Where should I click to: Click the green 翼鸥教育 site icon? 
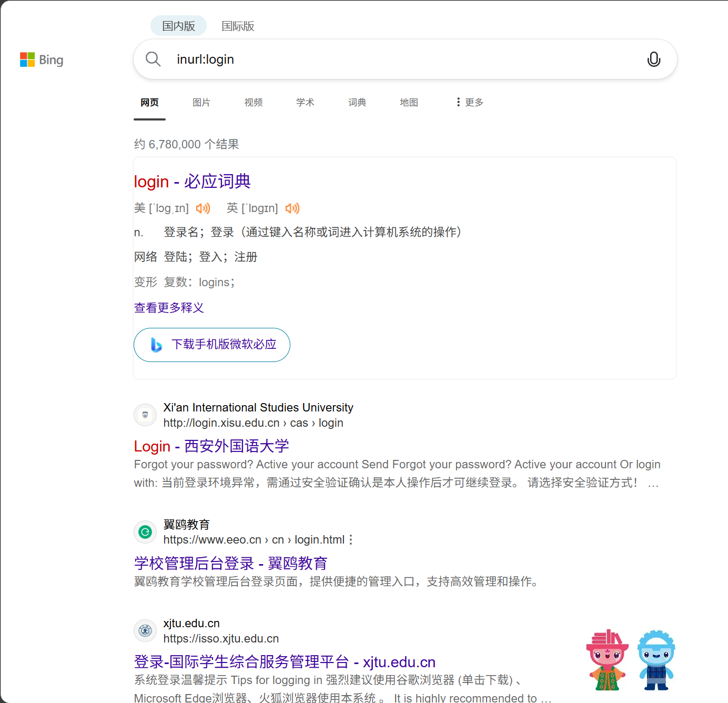[x=145, y=532]
